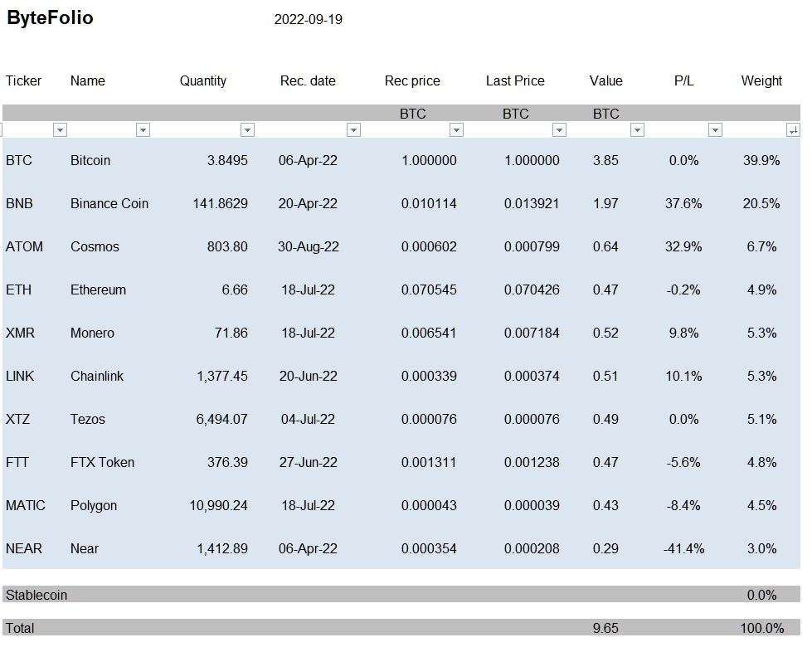Select Binance Coin P/L 37.6%
The image size is (812, 652).
click(x=683, y=203)
